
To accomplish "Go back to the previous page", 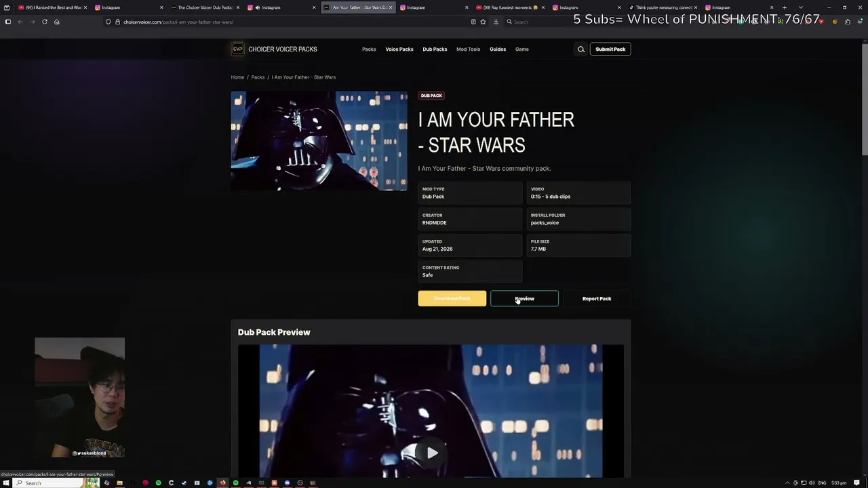I will pos(20,22).
